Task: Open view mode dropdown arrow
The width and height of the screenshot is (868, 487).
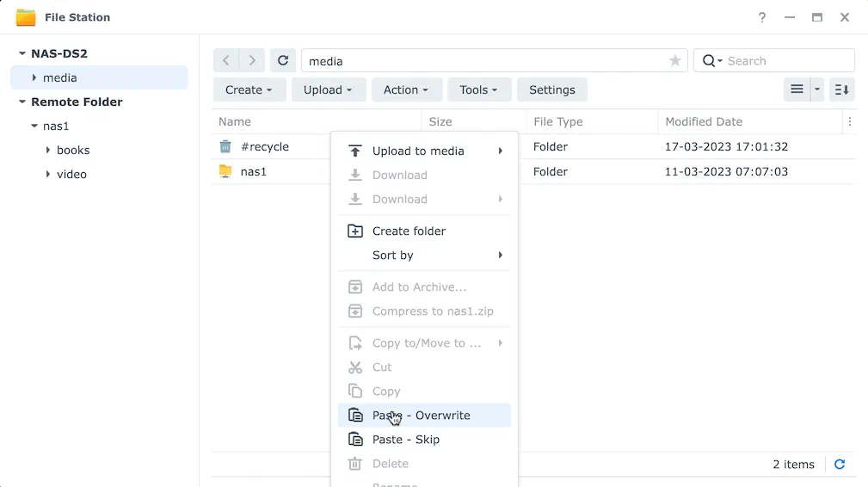Action: (817, 89)
